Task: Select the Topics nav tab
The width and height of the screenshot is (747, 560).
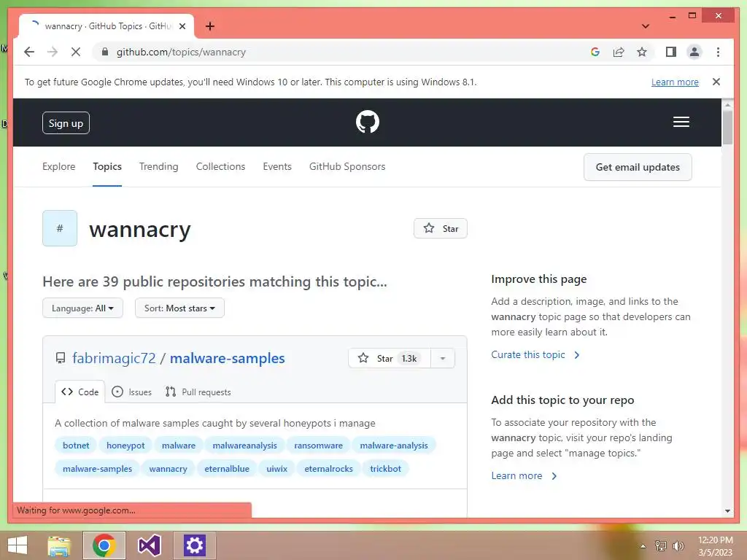Action: (x=107, y=167)
